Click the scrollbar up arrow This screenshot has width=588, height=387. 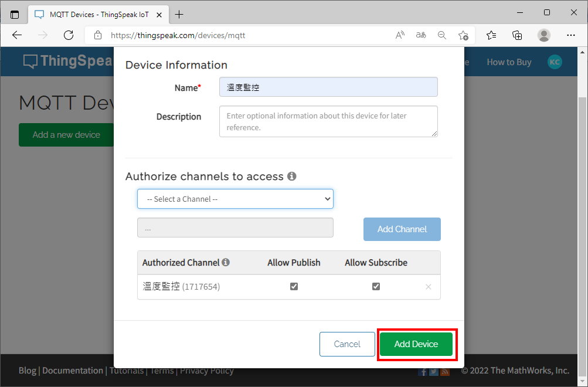point(582,52)
